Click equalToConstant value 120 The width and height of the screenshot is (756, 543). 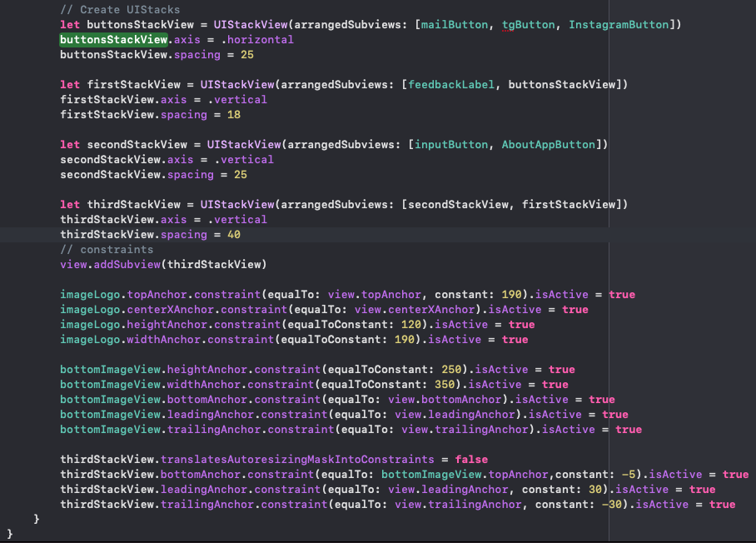(x=411, y=324)
